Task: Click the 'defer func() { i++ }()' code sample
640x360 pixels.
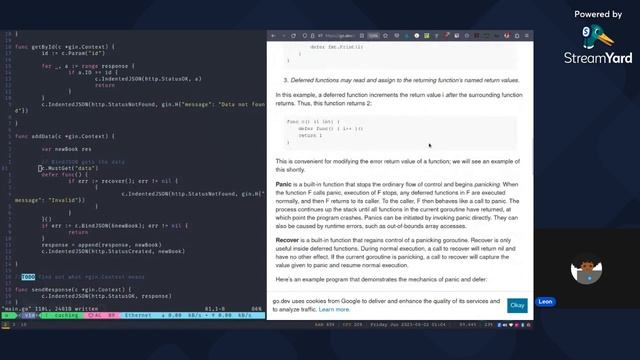Action: pos(331,129)
